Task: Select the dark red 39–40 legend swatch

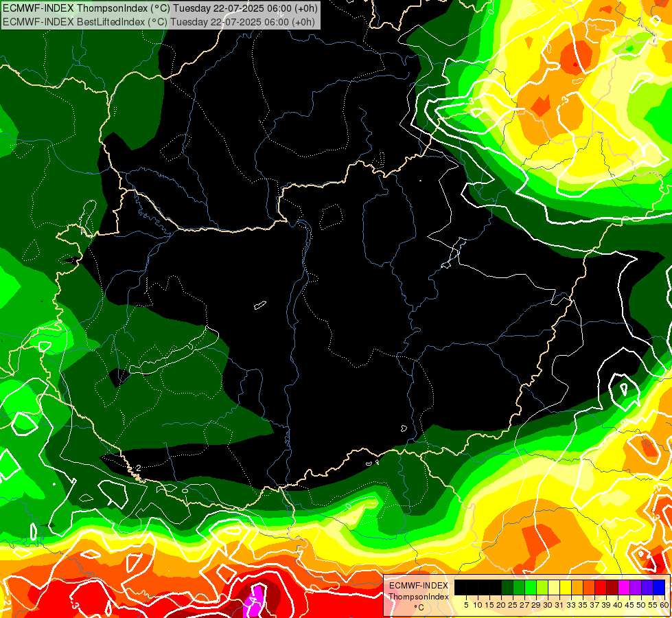Action: point(612,587)
